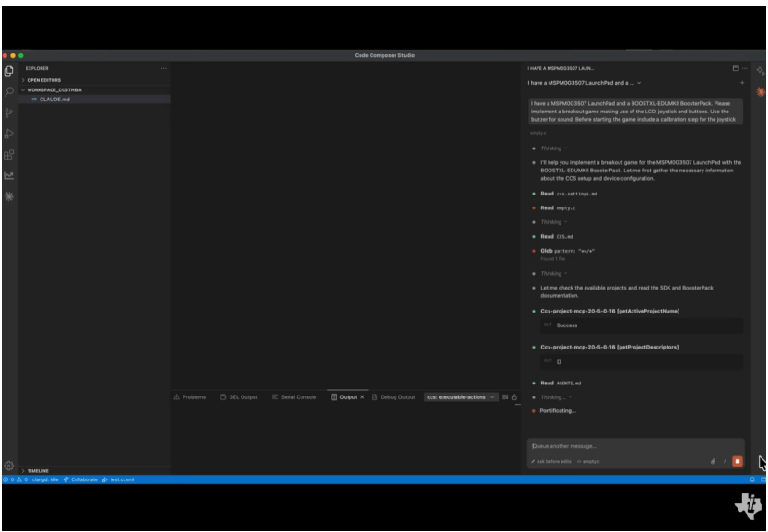Stop the running Claude response
768x532 pixels.
738,461
